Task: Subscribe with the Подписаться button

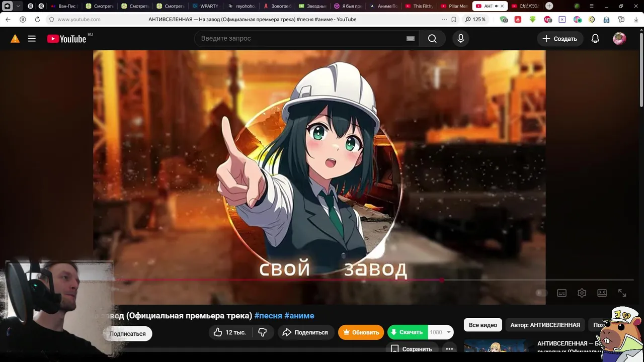Action: pyautogui.click(x=127, y=333)
